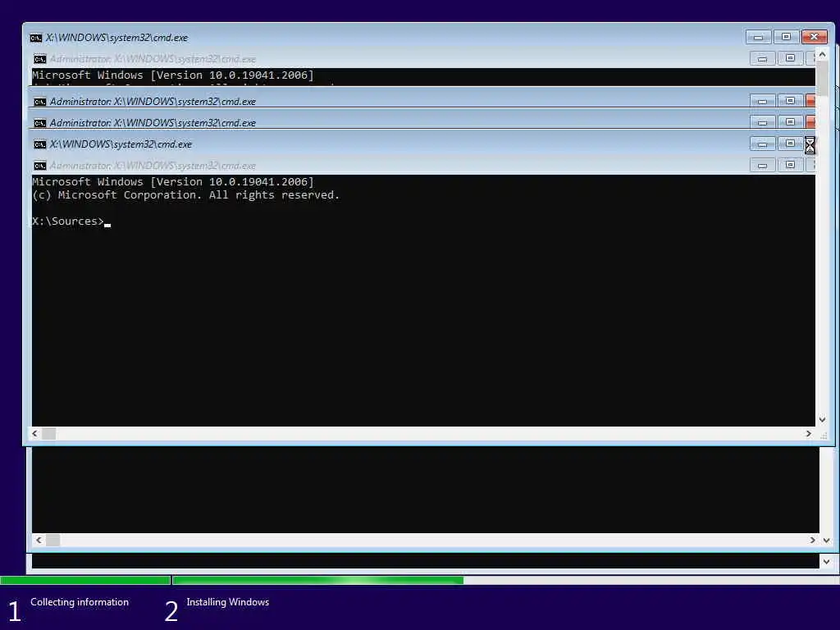Click the cmd icon of the Administrator window directly above the lower non-Administrator cmd title

coord(39,123)
